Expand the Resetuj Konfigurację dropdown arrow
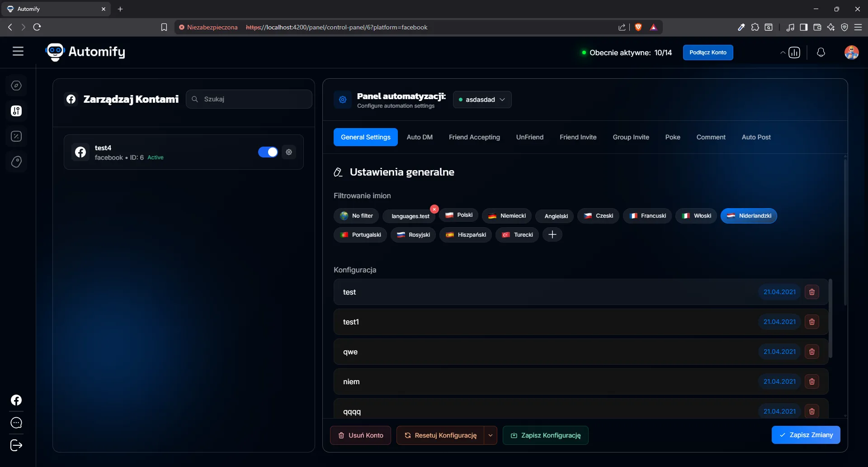Viewport: 868px width, 467px height. click(x=491, y=435)
